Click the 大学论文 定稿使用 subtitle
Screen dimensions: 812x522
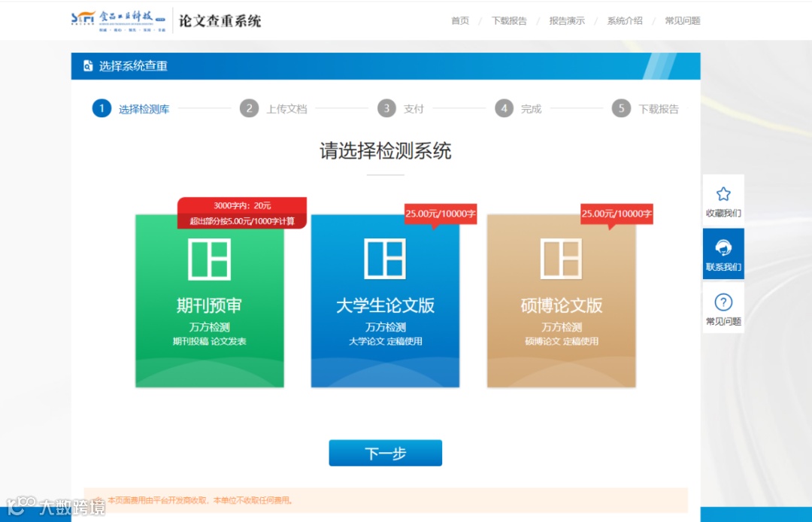(x=385, y=341)
